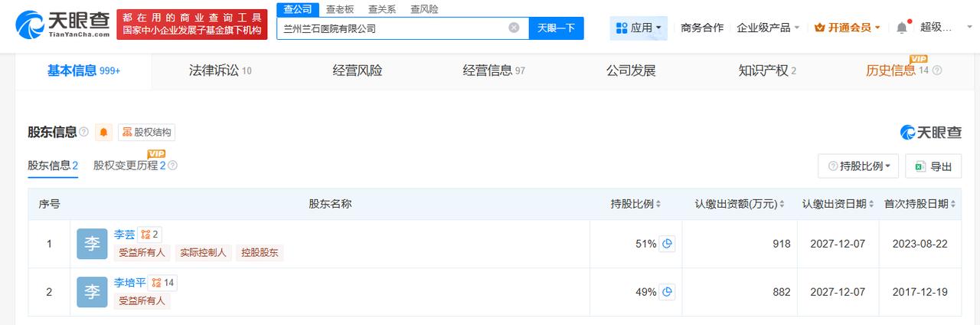The width and height of the screenshot is (980, 325).
Task: Click the 开通会员 crown icon
Action: tap(820, 28)
